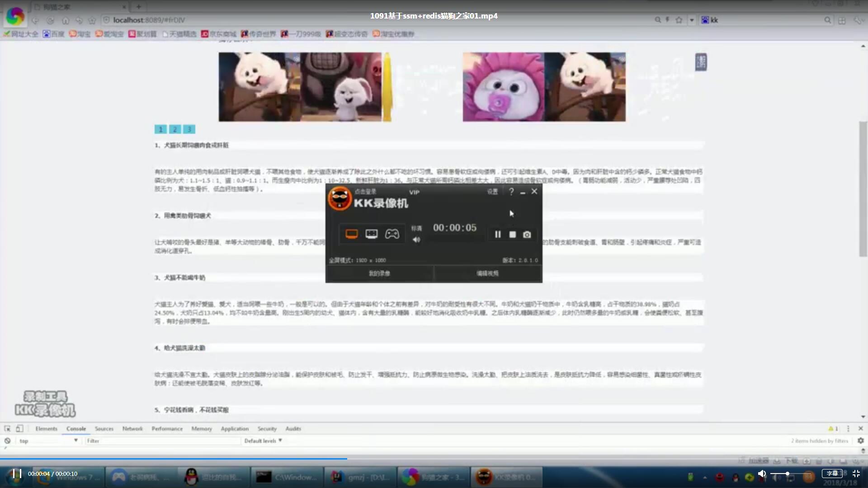Select region recording mode in KK录像机
The image size is (868, 488).
click(x=372, y=234)
